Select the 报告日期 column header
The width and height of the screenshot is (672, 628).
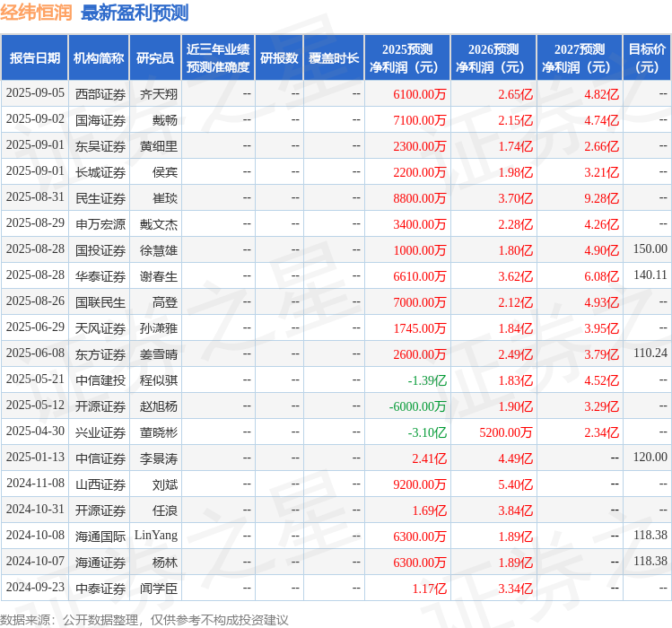[x=35, y=58]
